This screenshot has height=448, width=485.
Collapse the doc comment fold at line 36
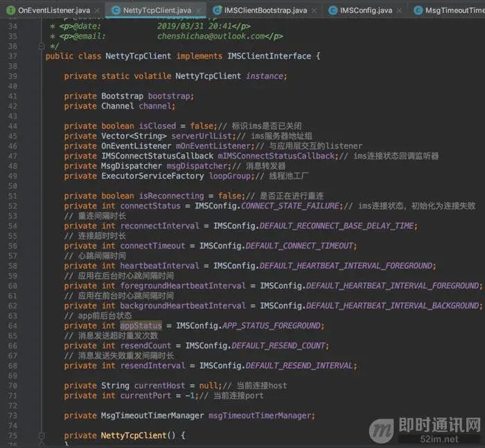42,46
